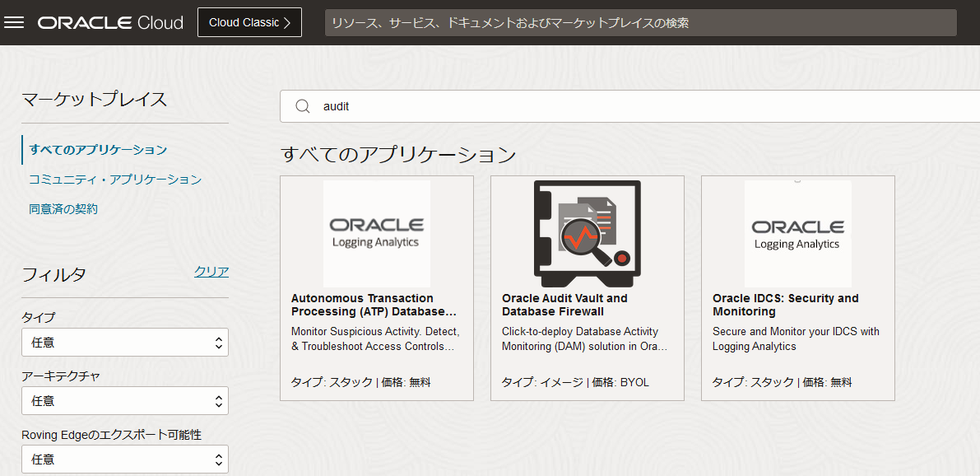Click the marketplace search field containing audit
The height and width of the screenshot is (476, 980).
tap(630, 106)
